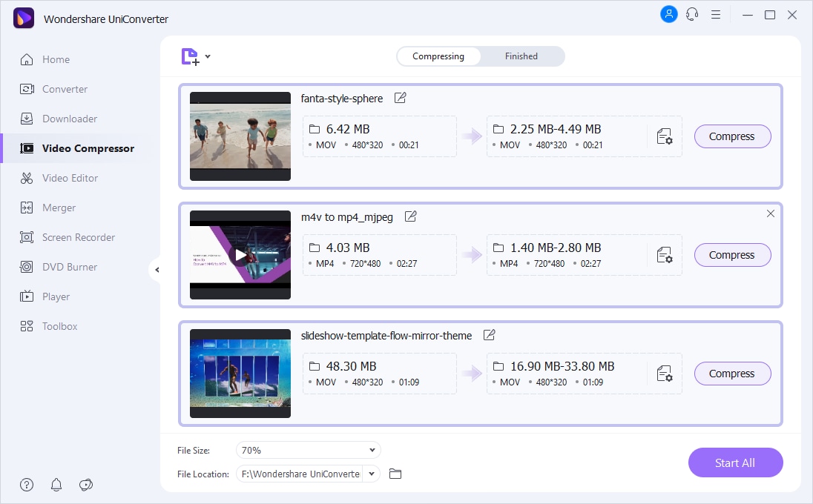Click the help question mark icon
813x504 pixels.
pyautogui.click(x=27, y=485)
